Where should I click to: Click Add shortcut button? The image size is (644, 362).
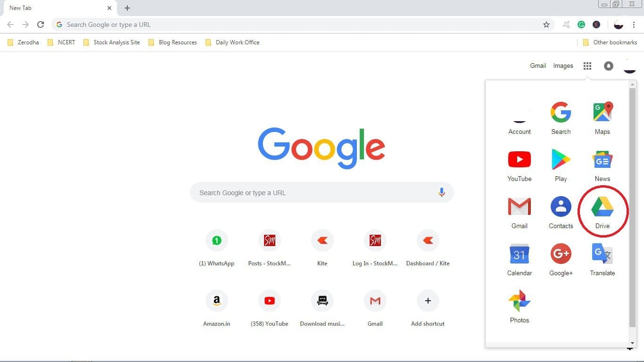428,309
